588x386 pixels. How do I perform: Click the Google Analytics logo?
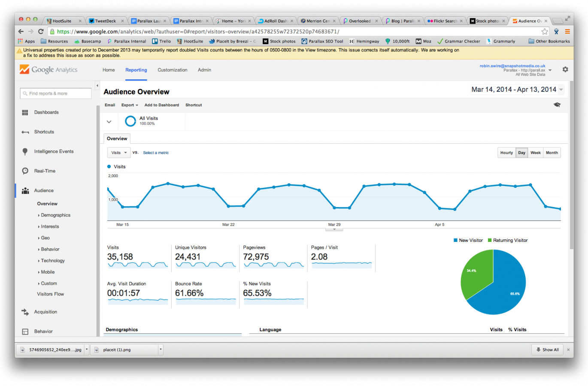(48, 69)
